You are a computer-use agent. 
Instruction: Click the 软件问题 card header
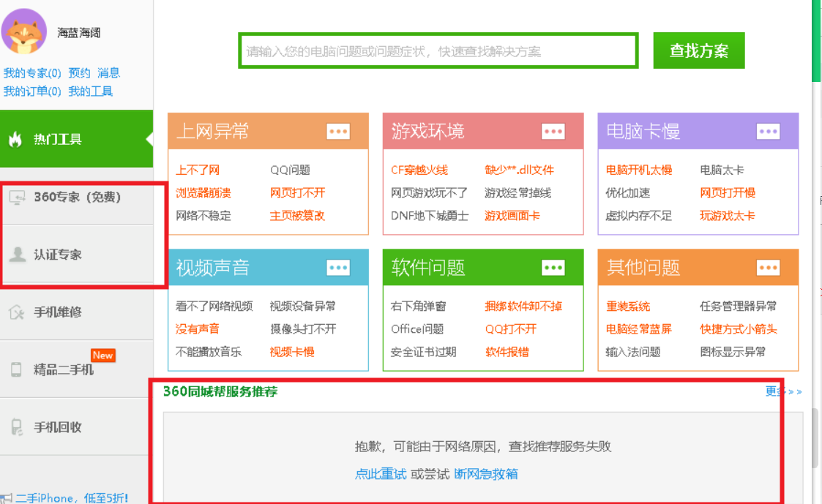(483, 267)
